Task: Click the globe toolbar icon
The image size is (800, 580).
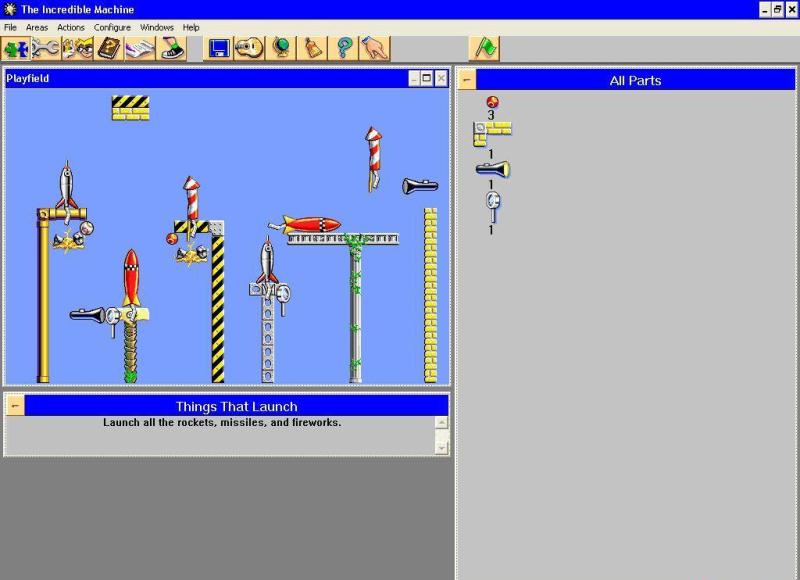Action: [x=281, y=48]
